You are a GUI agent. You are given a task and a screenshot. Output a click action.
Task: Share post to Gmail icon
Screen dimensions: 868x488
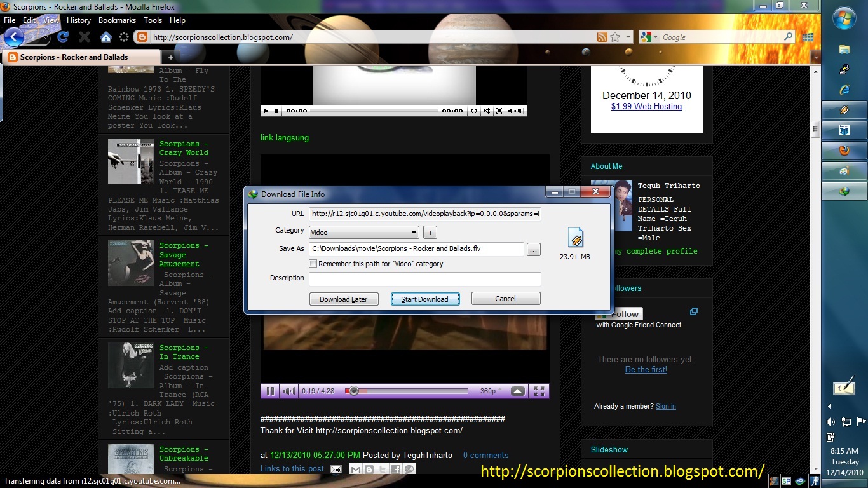click(x=356, y=469)
